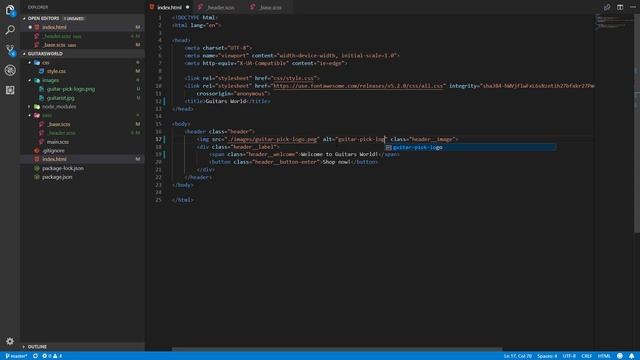Change indentation via Spaces: 4
The height and width of the screenshot is (360, 640).
coord(547,356)
